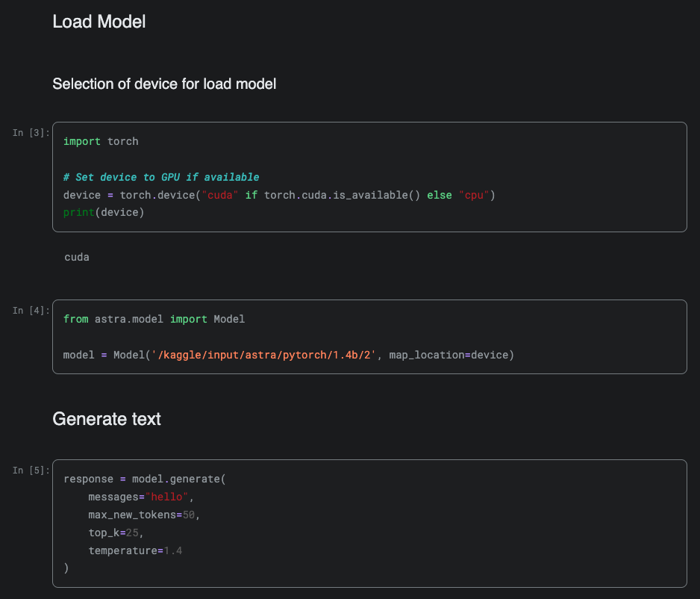Image resolution: width=700 pixels, height=599 pixels.
Task: Click the 'Load Model' heading
Action: tap(99, 22)
